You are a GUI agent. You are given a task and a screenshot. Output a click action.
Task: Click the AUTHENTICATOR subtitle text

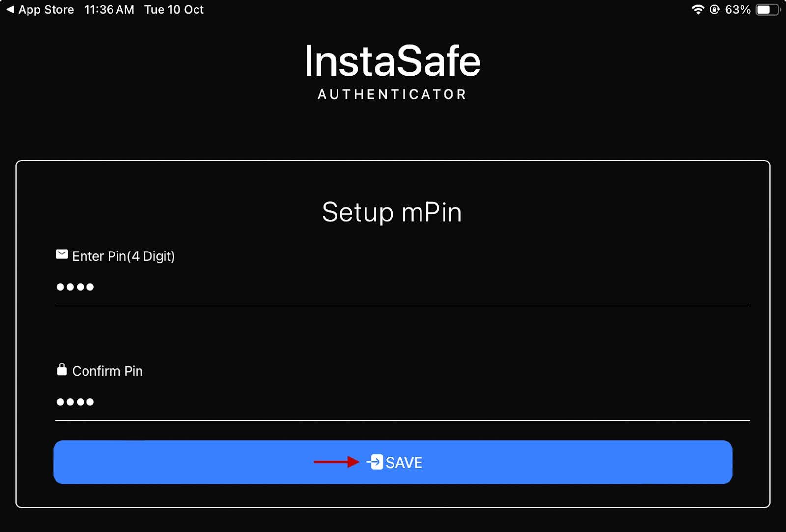(393, 94)
